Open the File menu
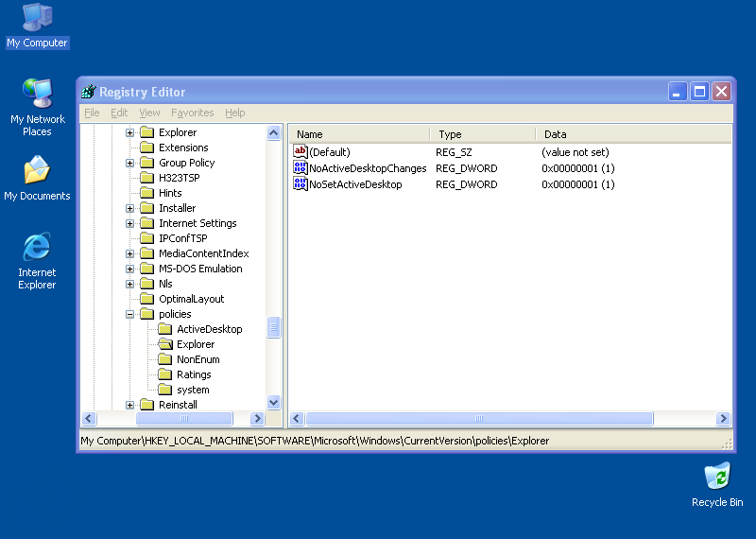This screenshot has width=756, height=539. tap(92, 113)
